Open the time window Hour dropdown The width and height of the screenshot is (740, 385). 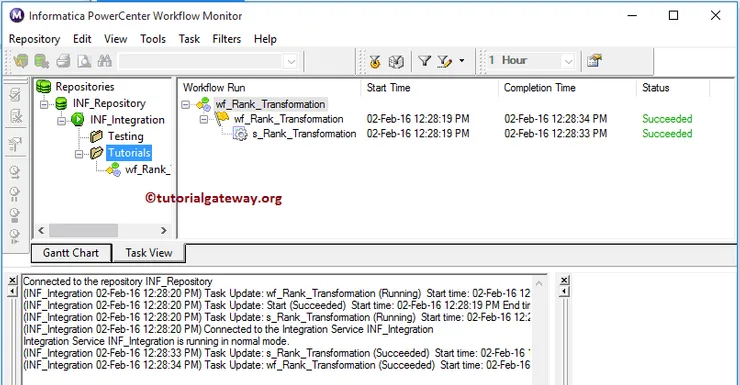(x=568, y=61)
